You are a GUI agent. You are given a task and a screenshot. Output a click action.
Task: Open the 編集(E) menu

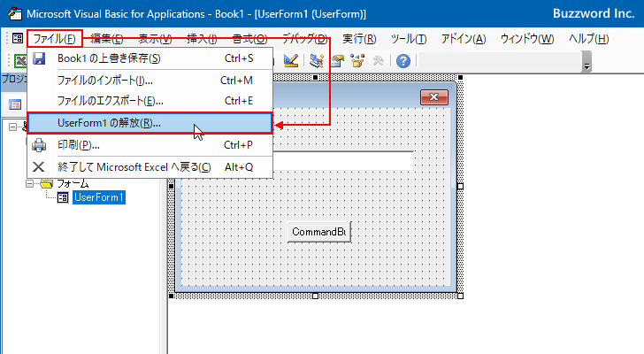(x=107, y=39)
